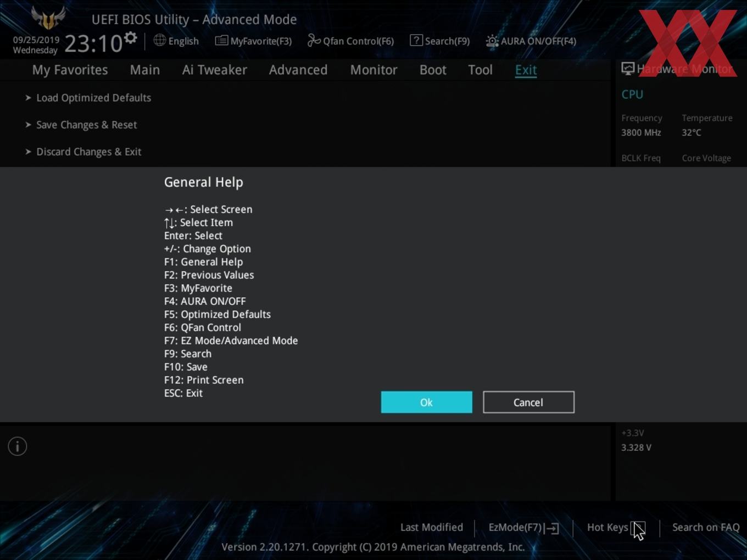Expand the Load Optimized Defaults arrow
Viewport: 747px width, 560px height.
[x=28, y=98]
